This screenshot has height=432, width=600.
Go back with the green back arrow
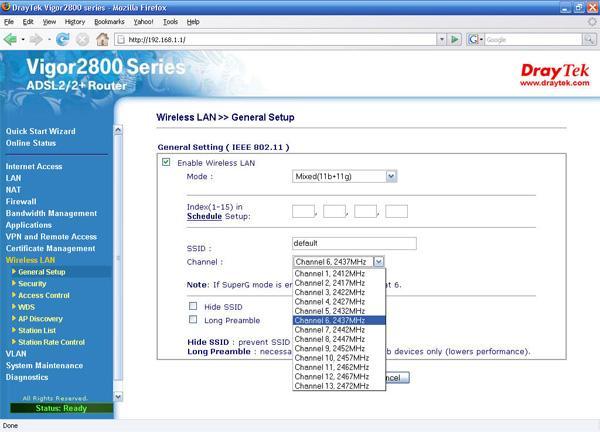10,39
